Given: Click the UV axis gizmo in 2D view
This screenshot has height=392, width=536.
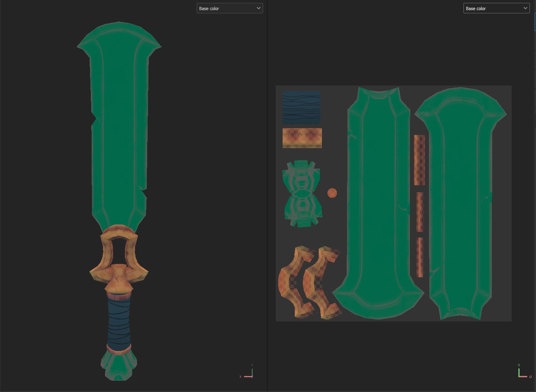Looking at the screenshot, I should 523,372.
